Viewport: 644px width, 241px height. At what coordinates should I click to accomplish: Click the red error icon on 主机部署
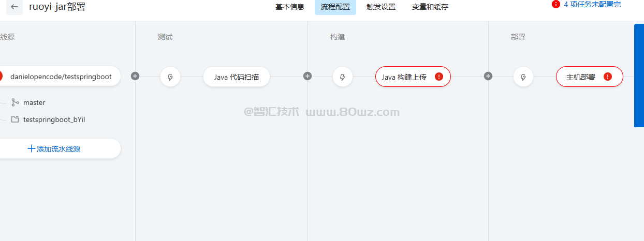pyautogui.click(x=608, y=77)
